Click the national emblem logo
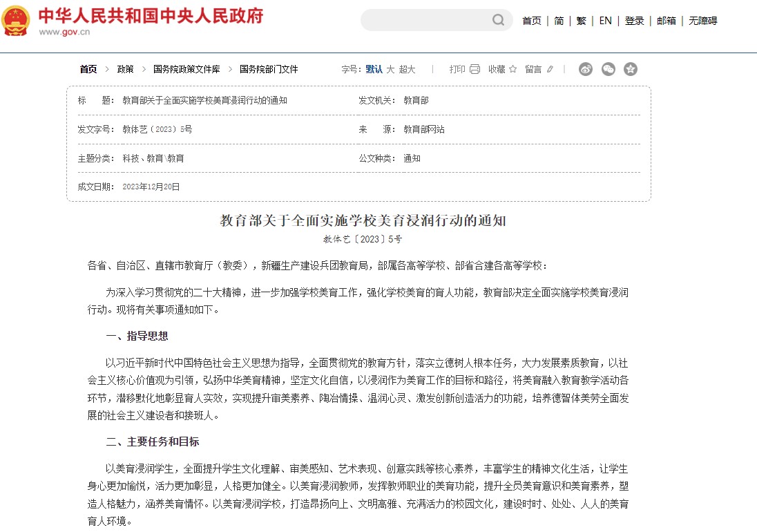The image size is (757, 532). 16,21
